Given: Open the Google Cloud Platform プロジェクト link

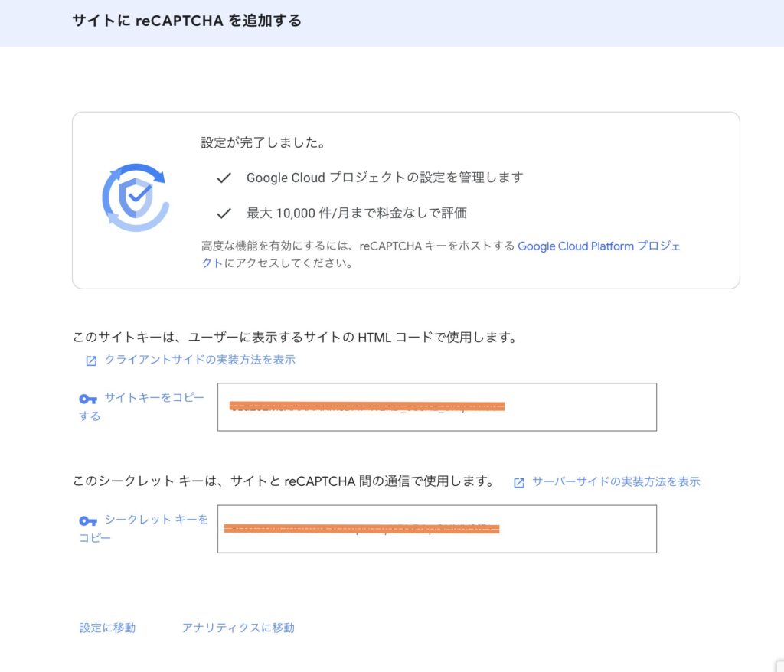Looking at the screenshot, I should coord(599,246).
